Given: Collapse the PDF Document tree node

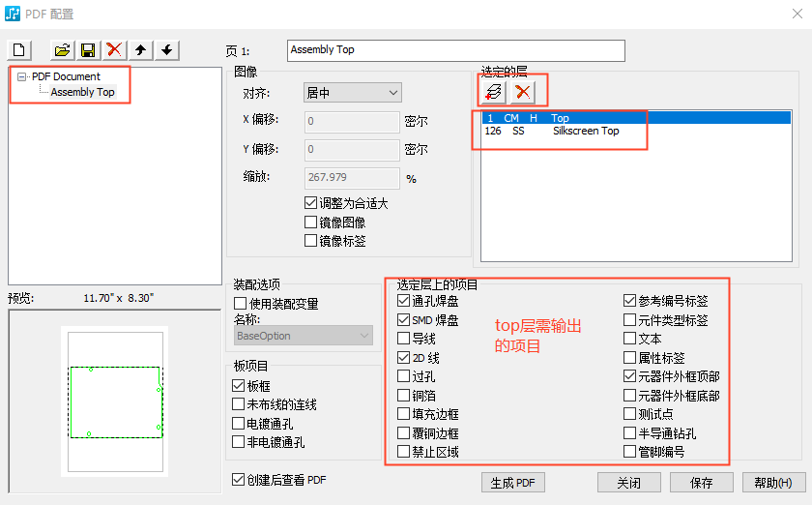Looking at the screenshot, I should [21, 76].
